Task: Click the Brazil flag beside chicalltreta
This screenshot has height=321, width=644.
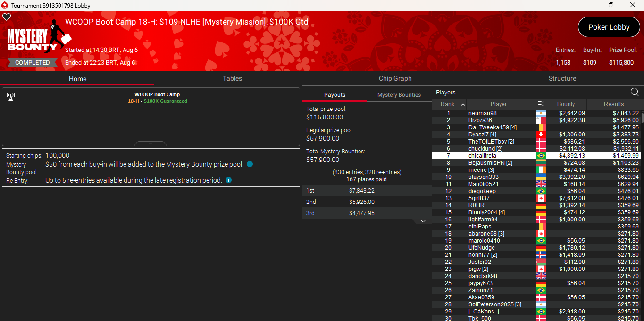Action: tap(541, 156)
